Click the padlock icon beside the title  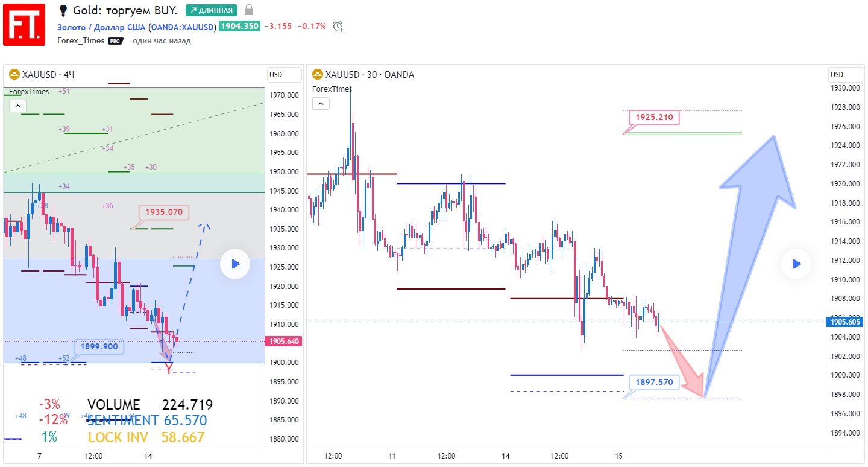[249, 10]
